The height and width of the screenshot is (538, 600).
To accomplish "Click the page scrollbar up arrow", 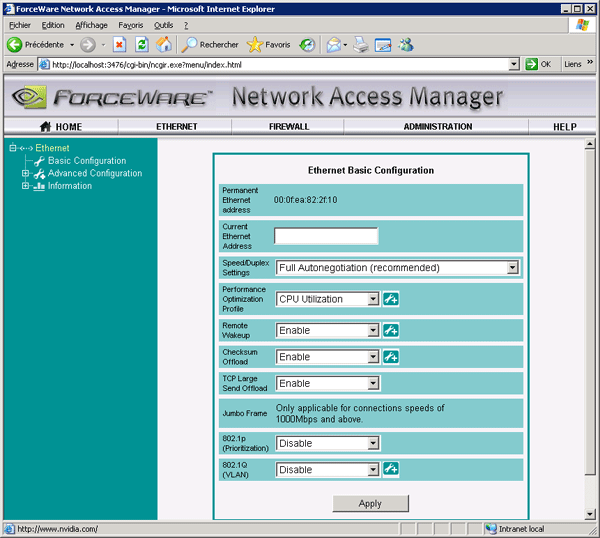I will pyautogui.click(x=590, y=144).
